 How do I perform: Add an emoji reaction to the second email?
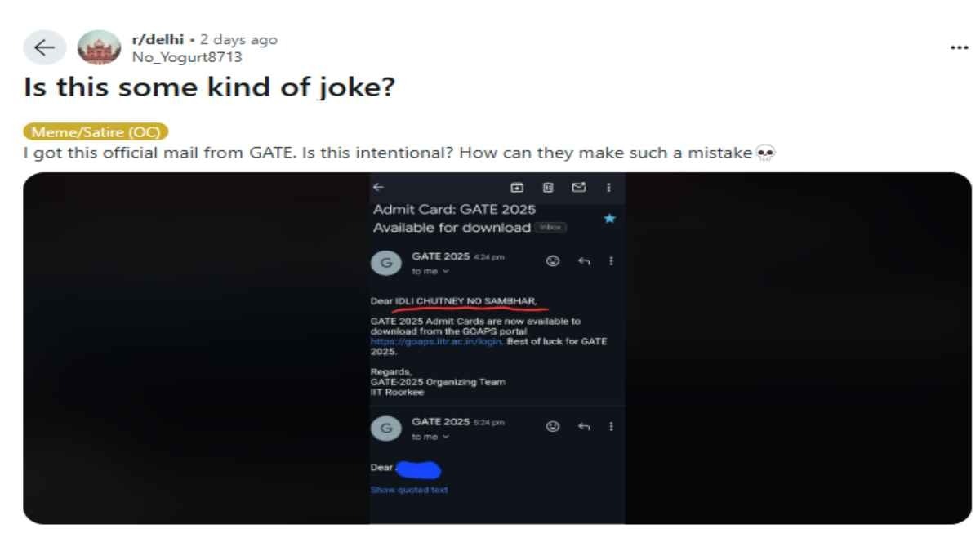[x=553, y=425]
